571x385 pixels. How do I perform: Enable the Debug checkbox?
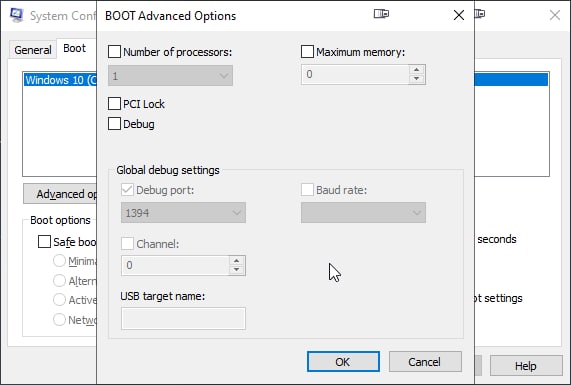pyautogui.click(x=114, y=124)
